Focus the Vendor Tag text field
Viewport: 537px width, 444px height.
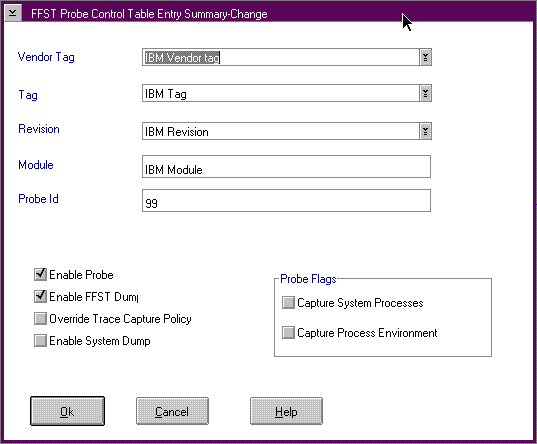[x=280, y=57]
